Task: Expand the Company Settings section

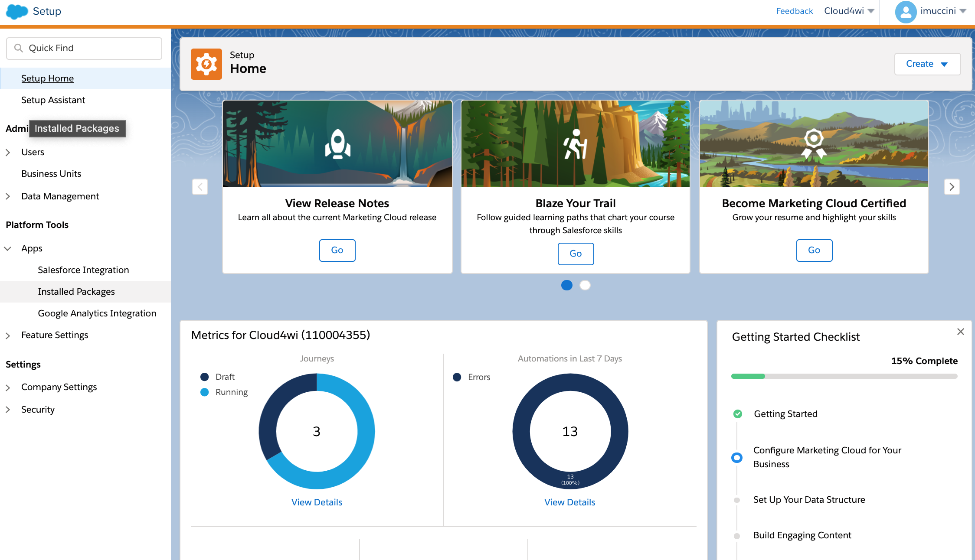Action: (x=8, y=387)
